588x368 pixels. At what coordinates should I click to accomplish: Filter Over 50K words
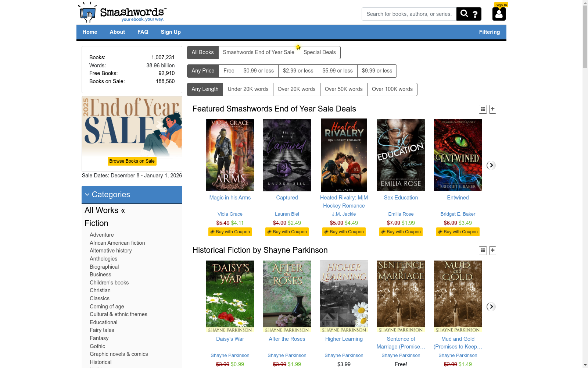[x=344, y=89]
